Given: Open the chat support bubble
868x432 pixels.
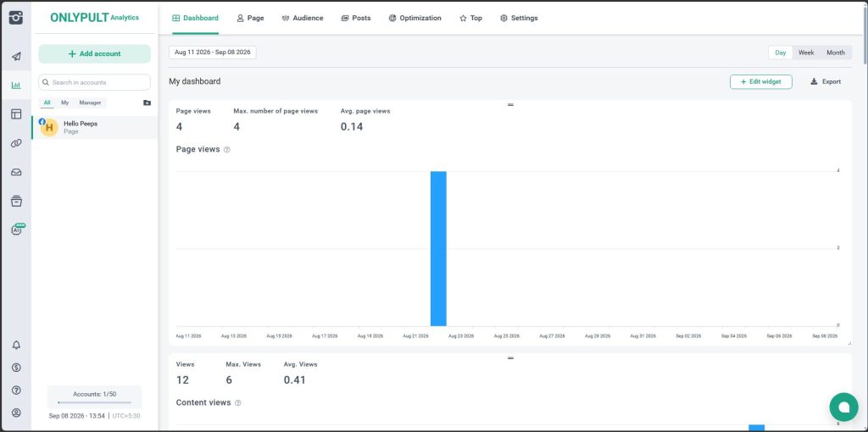Looking at the screenshot, I should click(843, 407).
